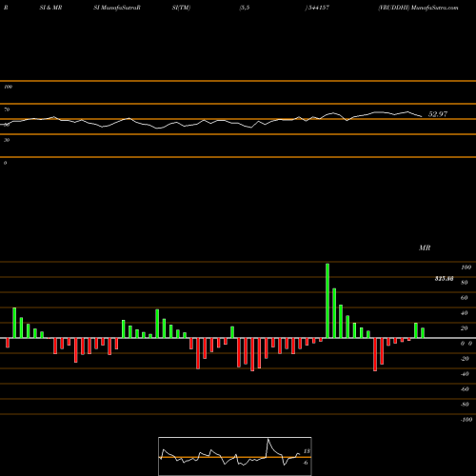Click the 70 level label on RSI panel

coord(7,109)
